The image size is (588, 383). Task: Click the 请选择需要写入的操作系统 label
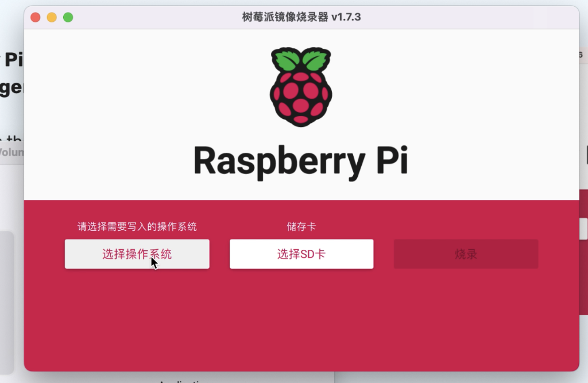point(137,227)
